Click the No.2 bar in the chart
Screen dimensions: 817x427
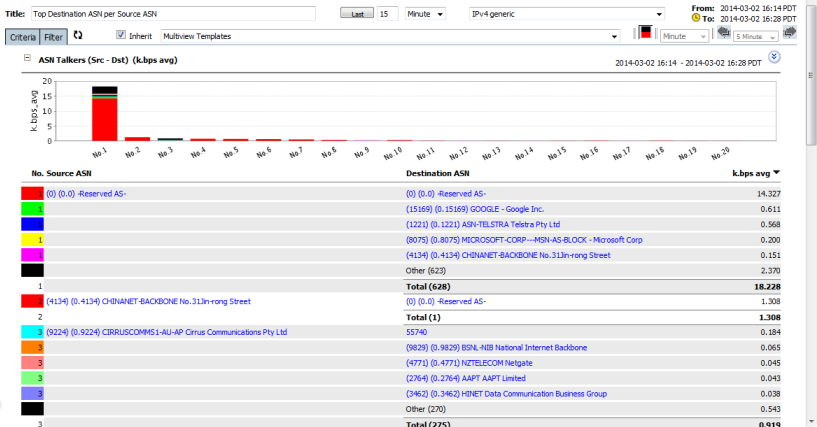click(138, 139)
